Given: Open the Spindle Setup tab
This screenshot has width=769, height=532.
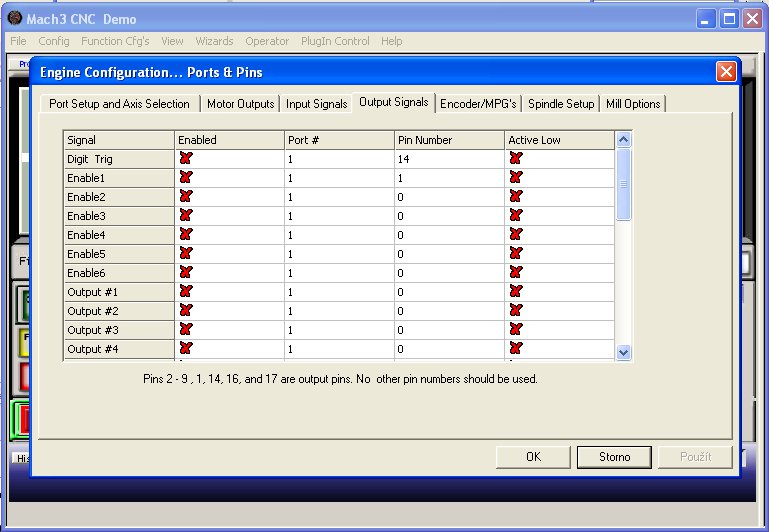Looking at the screenshot, I should (561, 104).
